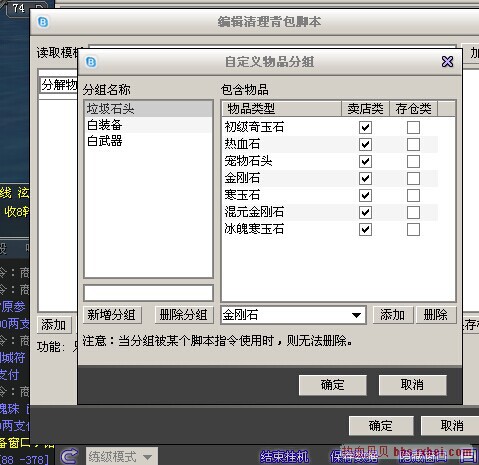The height and width of the screenshot is (465, 479).
Task: Select the 垃圾石头 group
Action: pyautogui.click(x=149, y=109)
